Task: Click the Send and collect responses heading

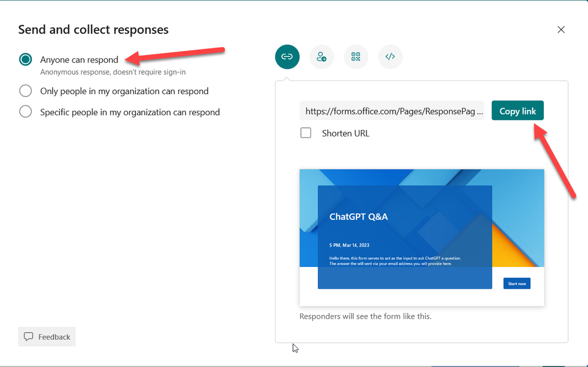Action: [x=94, y=29]
